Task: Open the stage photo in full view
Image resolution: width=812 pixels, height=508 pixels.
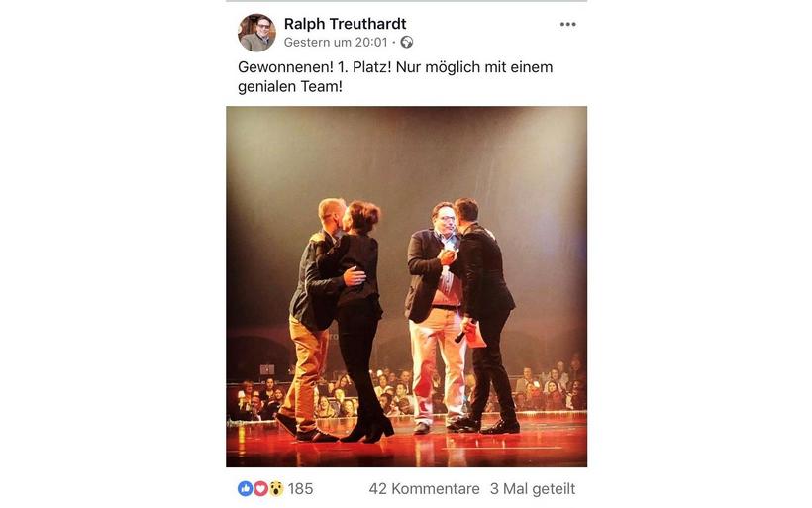Action: [407, 287]
